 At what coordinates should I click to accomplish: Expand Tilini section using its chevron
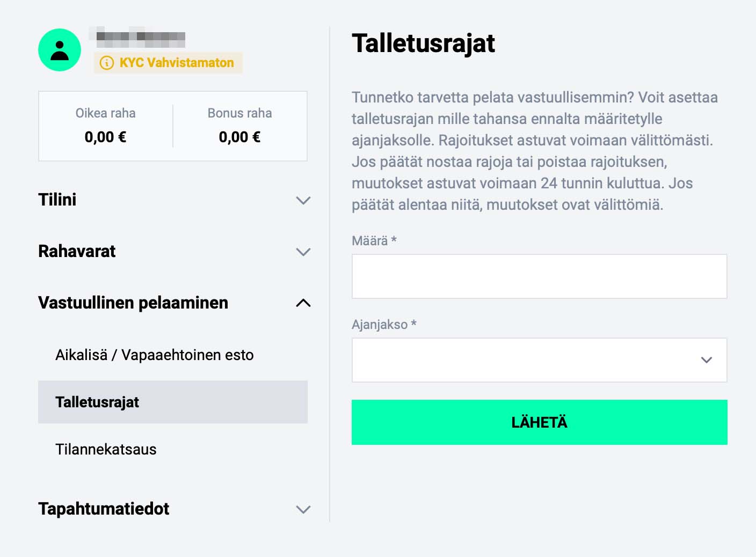tap(303, 200)
